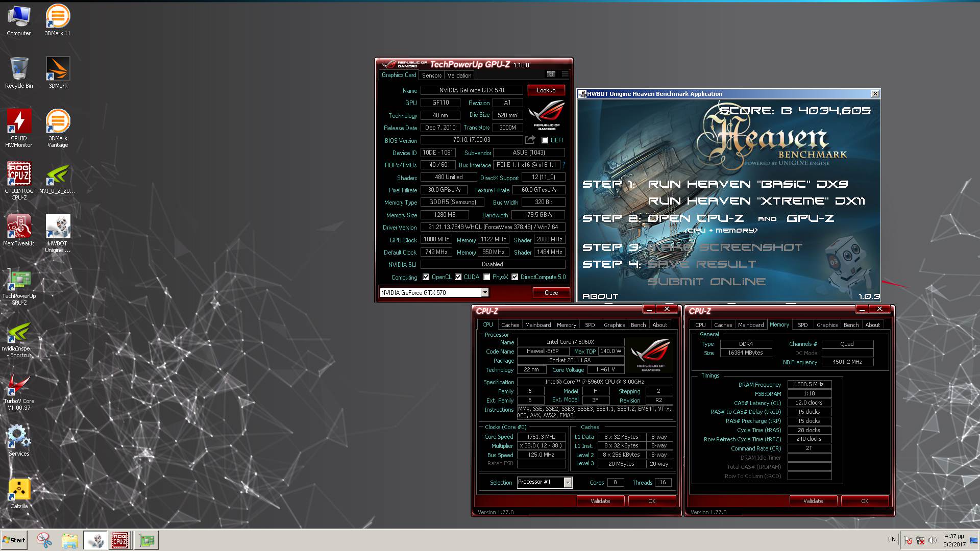This screenshot has width=980, height=551.
Task: Launch MemTweakIt desktop shortcut
Action: pyautogui.click(x=19, y=231)
